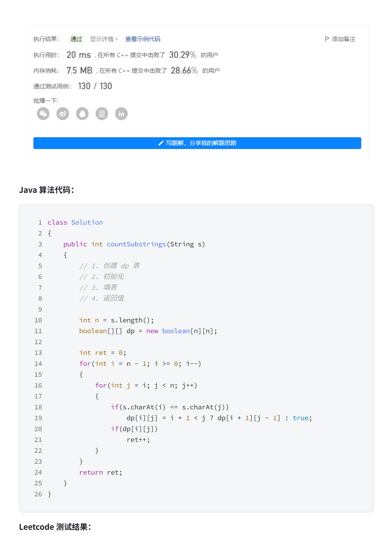Click the 通过 status badge
Screen dimensions: 392x554
76,39
